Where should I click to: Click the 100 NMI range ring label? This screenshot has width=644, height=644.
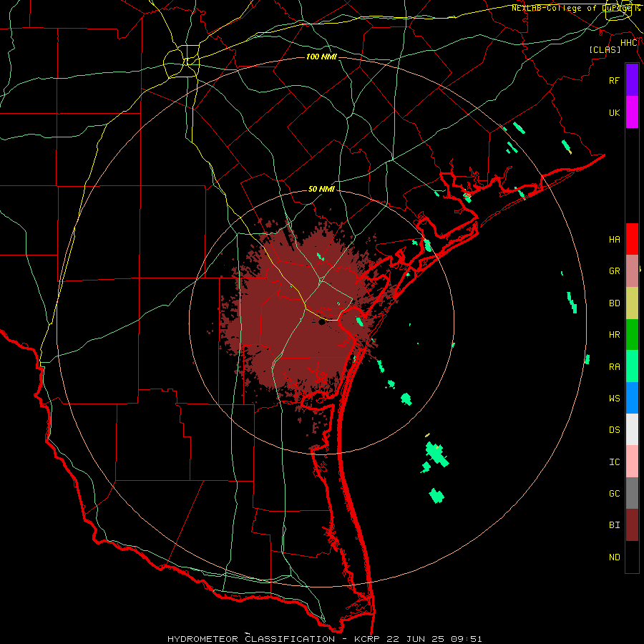pos(321,57)
